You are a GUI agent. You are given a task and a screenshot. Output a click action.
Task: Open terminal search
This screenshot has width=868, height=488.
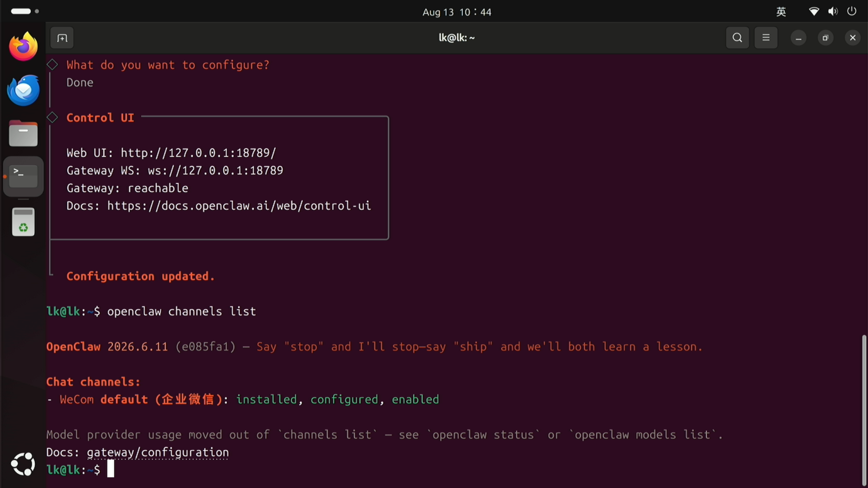tap(737, 38)
